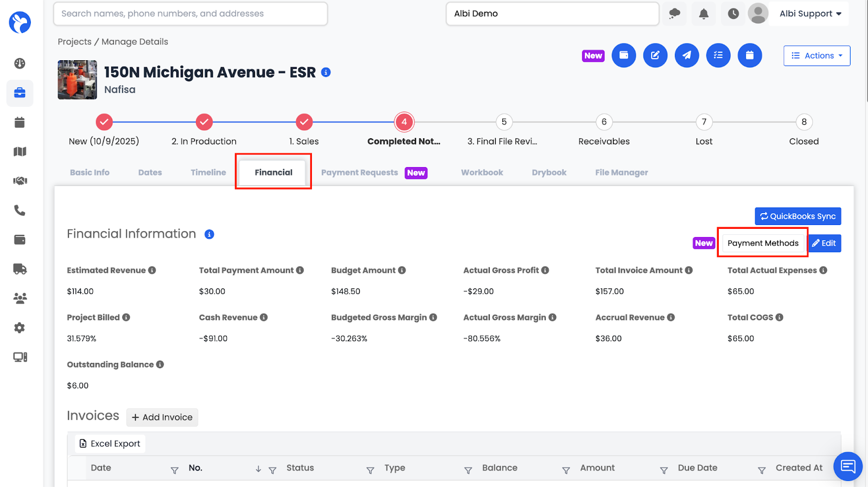
Task: Open the phone icon in sidebar
Action: pyautogui.click(x=20, y=210)
